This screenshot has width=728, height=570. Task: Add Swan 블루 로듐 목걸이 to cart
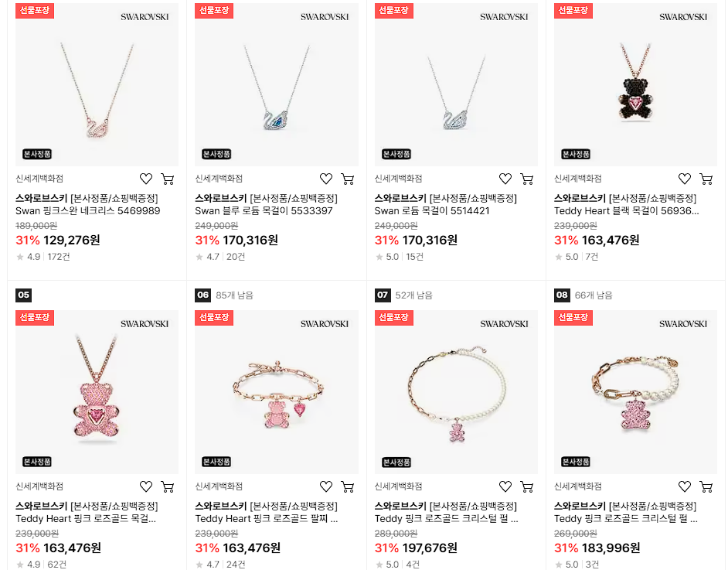[x=347, y=179]
